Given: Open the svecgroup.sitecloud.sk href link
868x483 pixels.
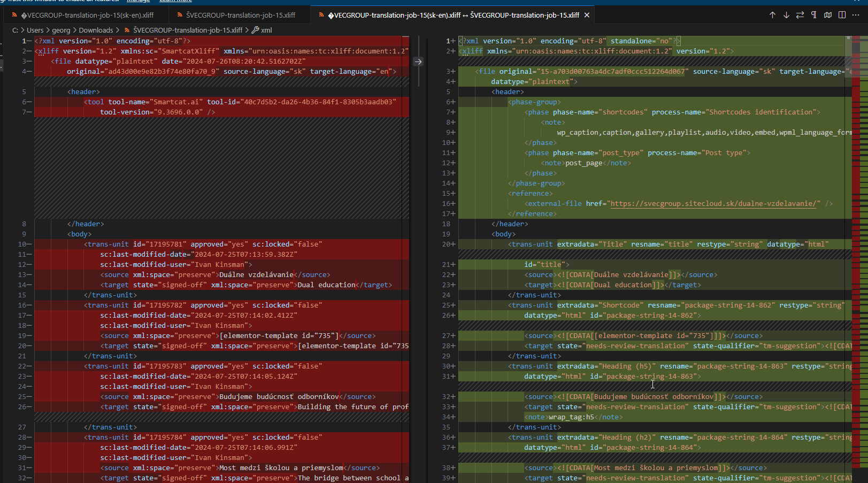Looking at the screenshot, I should pos(715,204).
